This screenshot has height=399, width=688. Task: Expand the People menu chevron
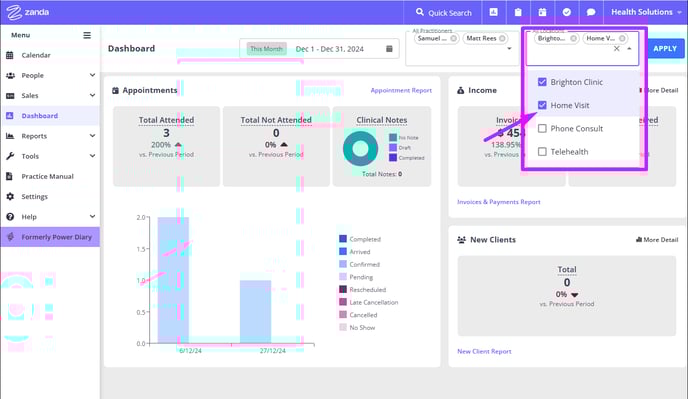tap(92, 75)
